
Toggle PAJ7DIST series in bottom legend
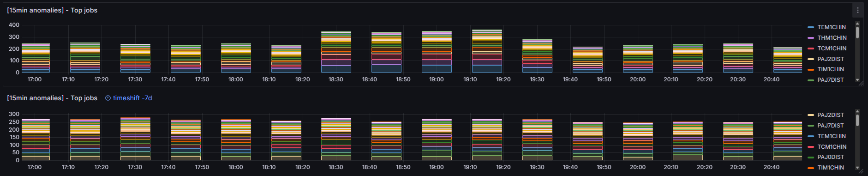click(830, 126)
